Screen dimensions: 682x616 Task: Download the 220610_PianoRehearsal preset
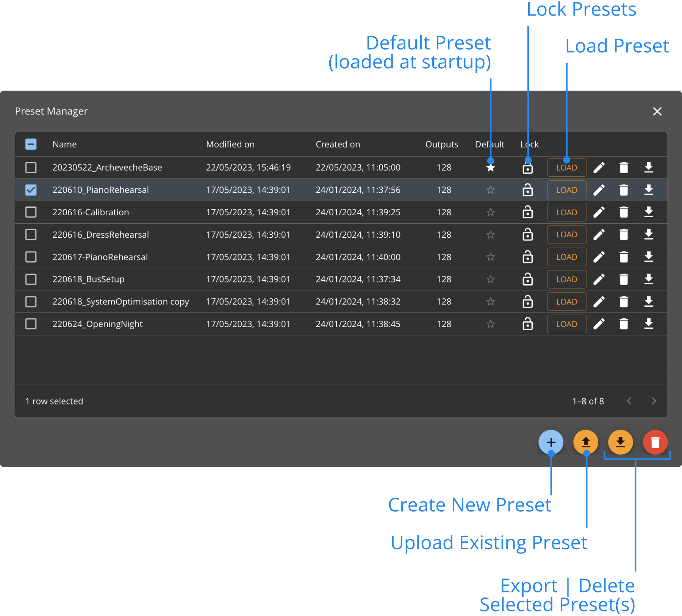(x=648, y=190)
